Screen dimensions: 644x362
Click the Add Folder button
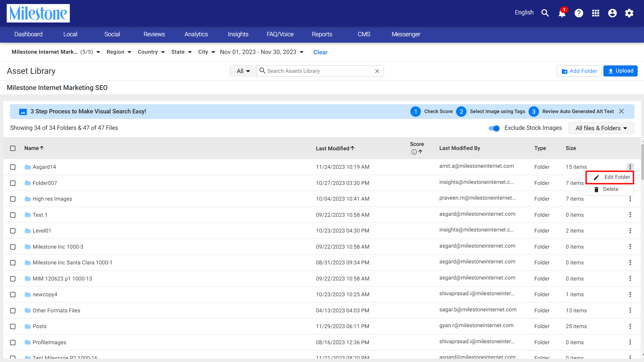tap(579, 71)
